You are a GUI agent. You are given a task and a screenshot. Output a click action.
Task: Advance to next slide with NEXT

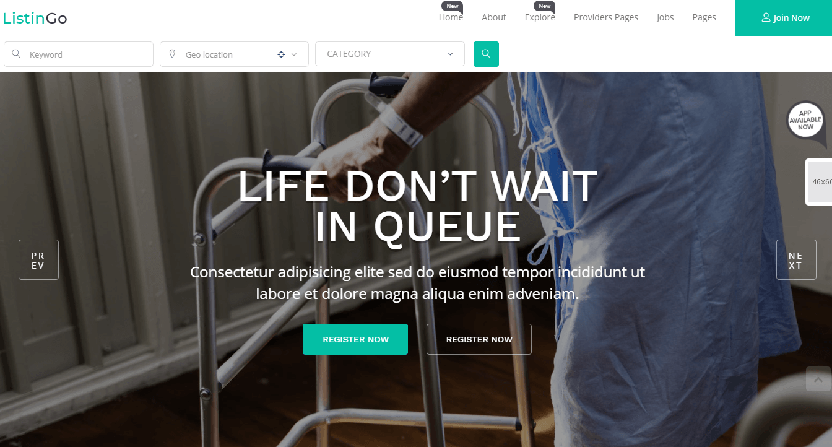(796, 260)
